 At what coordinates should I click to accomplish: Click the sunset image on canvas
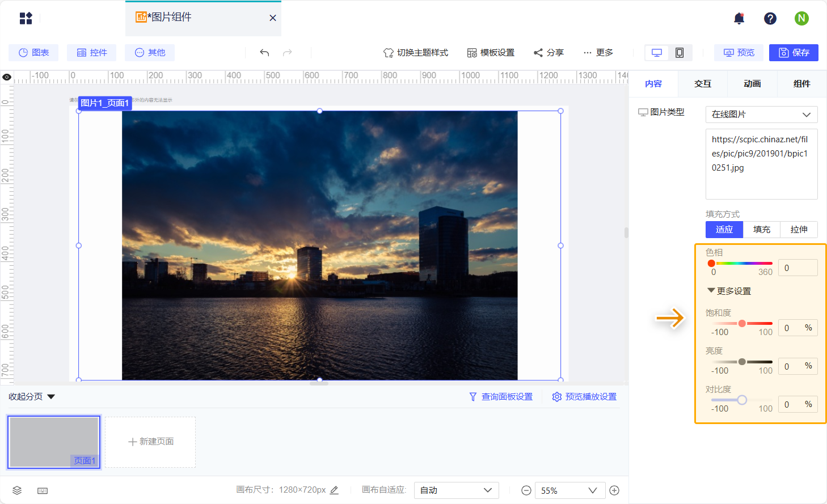pos(320,245)
